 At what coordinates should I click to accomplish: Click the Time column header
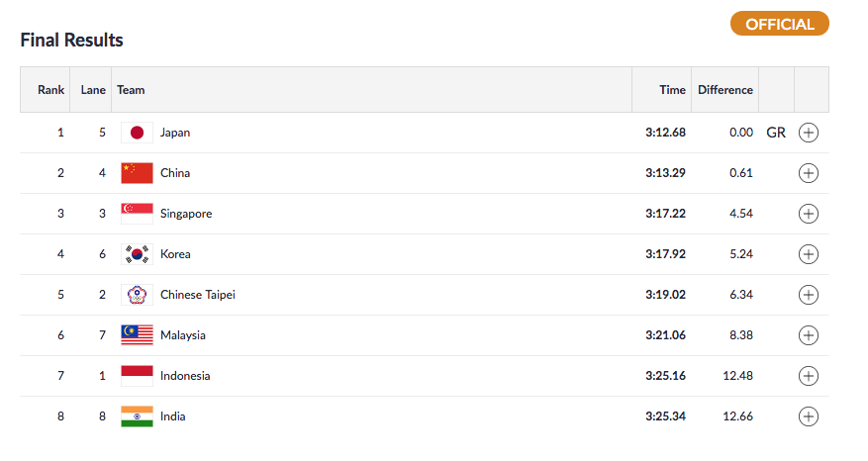(672, 90)
